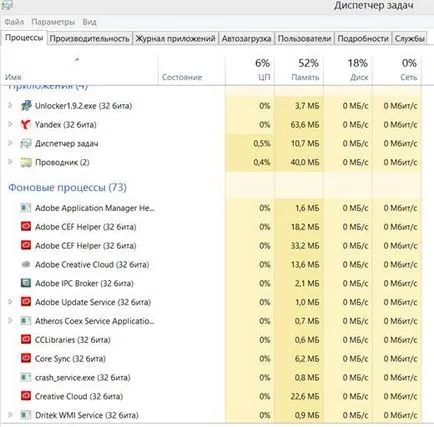Select the Фоновые процессы (73) group header

67,187
